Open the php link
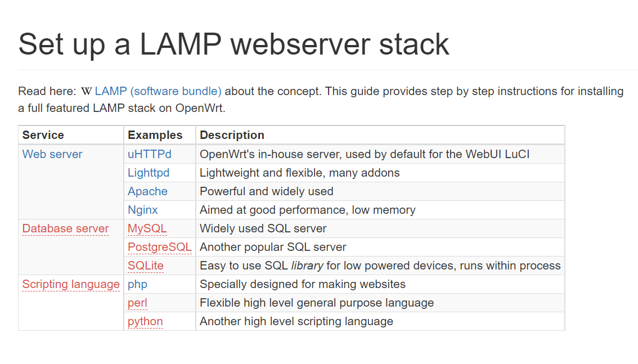Viewport: 638px width, 364px height. point(137,284)
